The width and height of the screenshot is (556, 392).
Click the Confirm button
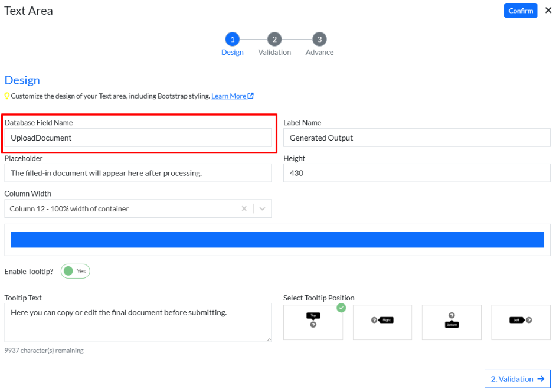(x=520, y=11)
